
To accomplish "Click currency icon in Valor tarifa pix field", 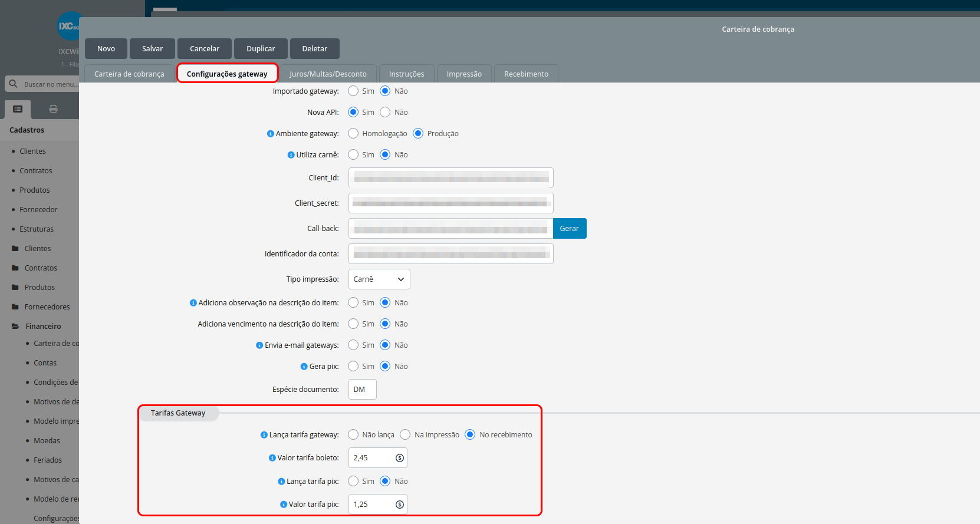I will (400, 505).
